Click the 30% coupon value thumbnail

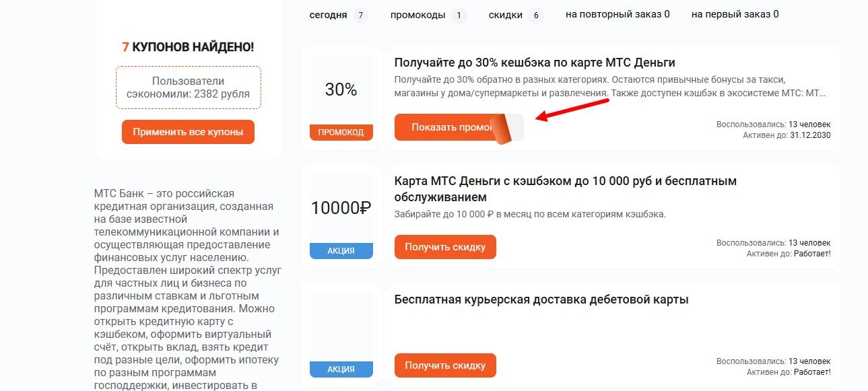click(x=341, y=89)
